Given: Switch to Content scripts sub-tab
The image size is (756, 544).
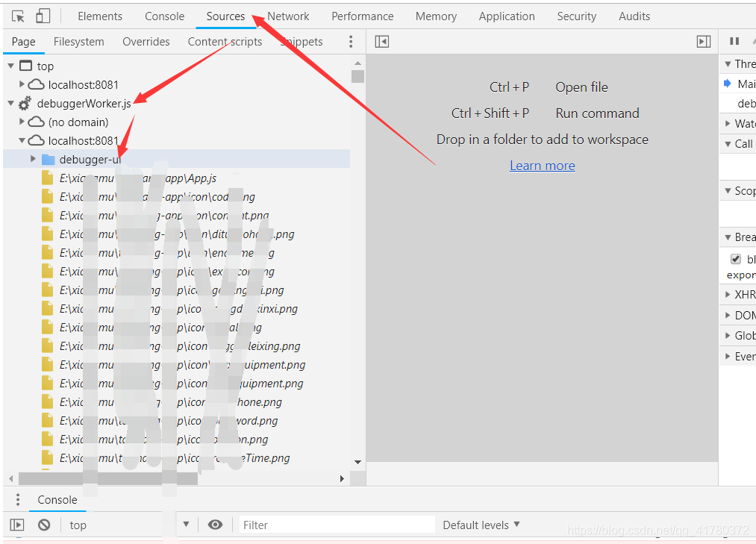Looking at the screenshot, I should (225, 42).
